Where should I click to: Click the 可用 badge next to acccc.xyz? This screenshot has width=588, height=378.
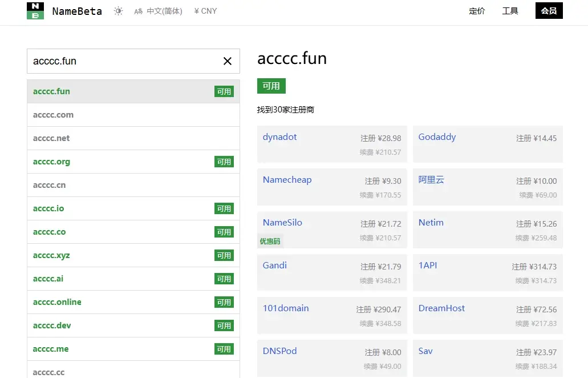[224, 255]
